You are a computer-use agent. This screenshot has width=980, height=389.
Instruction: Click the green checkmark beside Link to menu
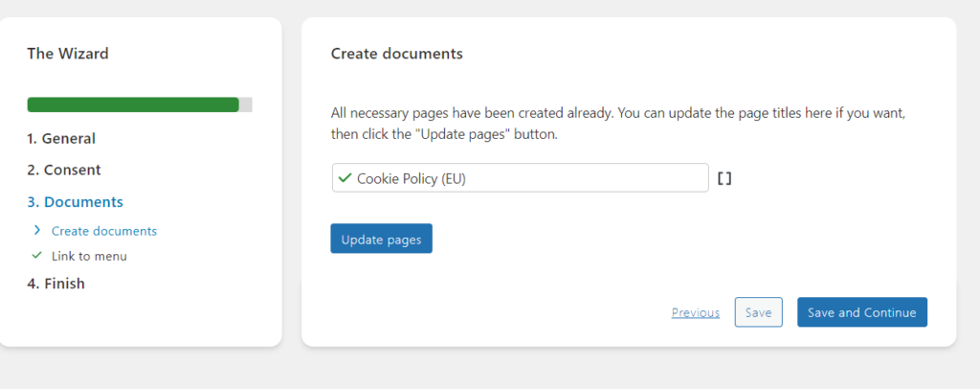coord(36,256)
